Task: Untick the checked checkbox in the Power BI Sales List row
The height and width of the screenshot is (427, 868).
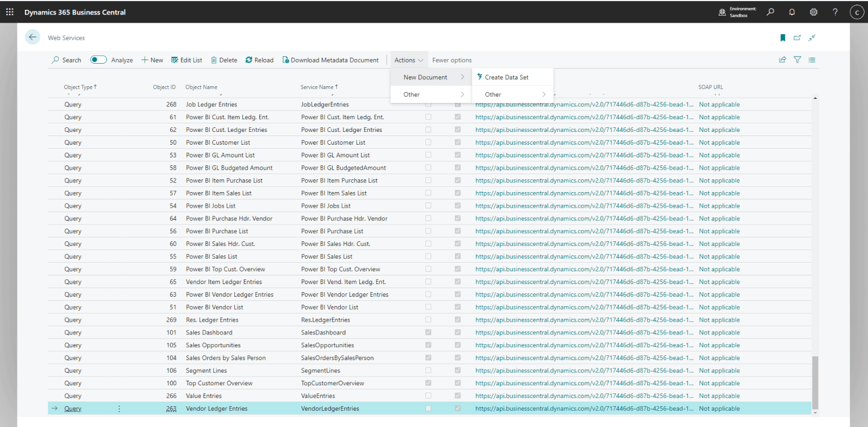Action: pos(458,256)
